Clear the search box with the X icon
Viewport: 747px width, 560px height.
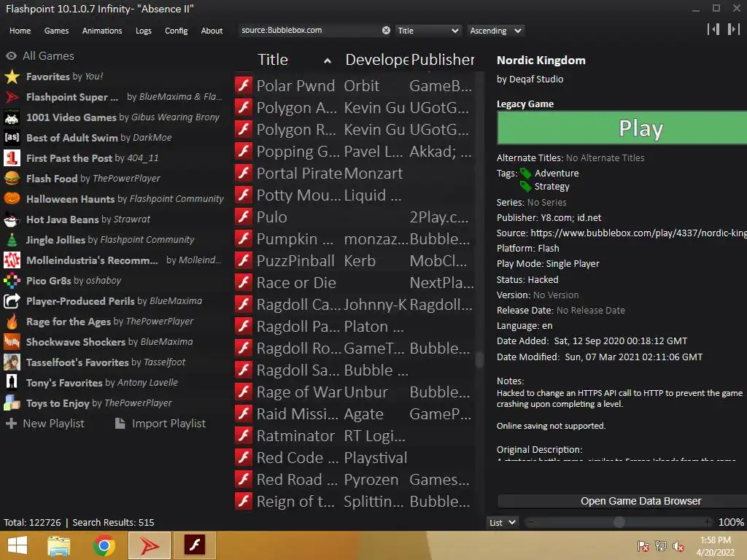point(386,31)
